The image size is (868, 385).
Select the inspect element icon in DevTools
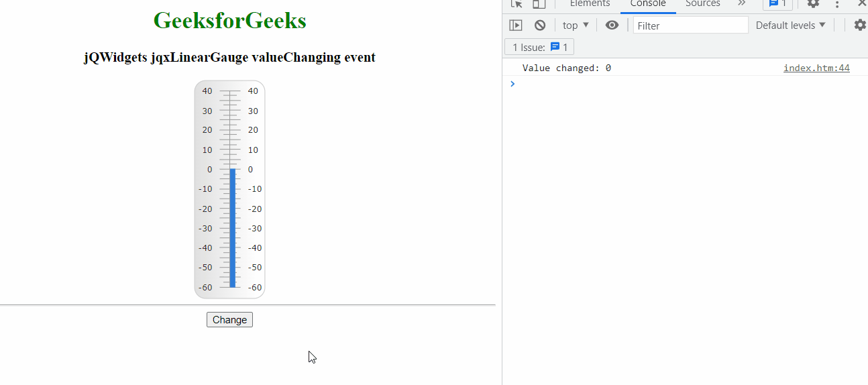(517, 4)
